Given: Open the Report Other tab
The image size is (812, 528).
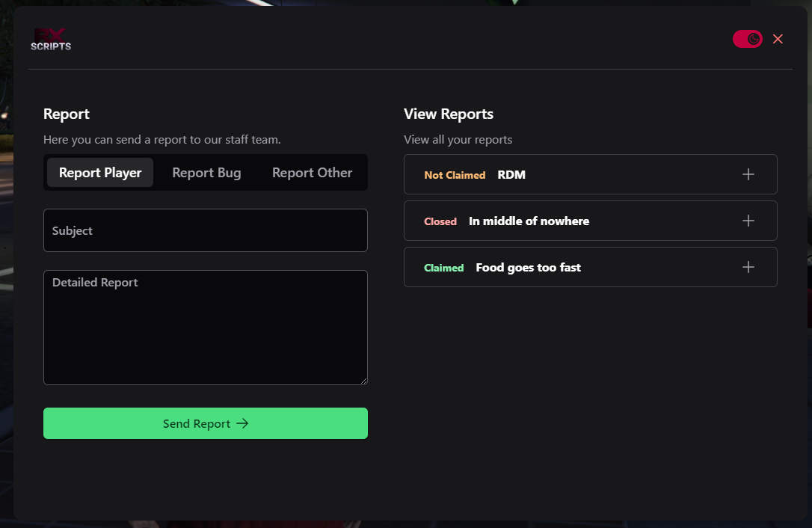Looking at the screenshot, I should 312,173.
